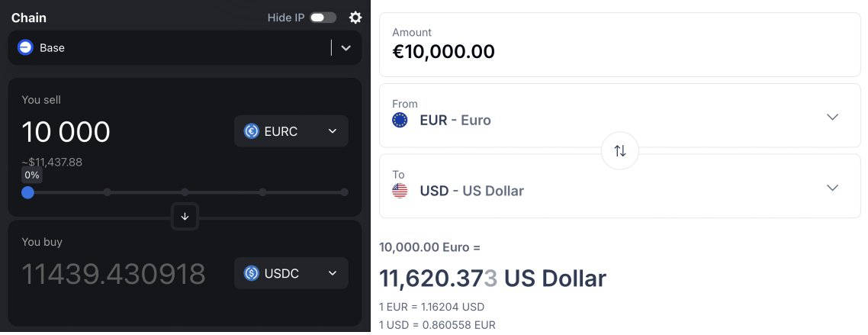The height and width of the screenshot is (335, 868).
Task: Open the USDC token selector chevron
Action: [x=333, y=273]
